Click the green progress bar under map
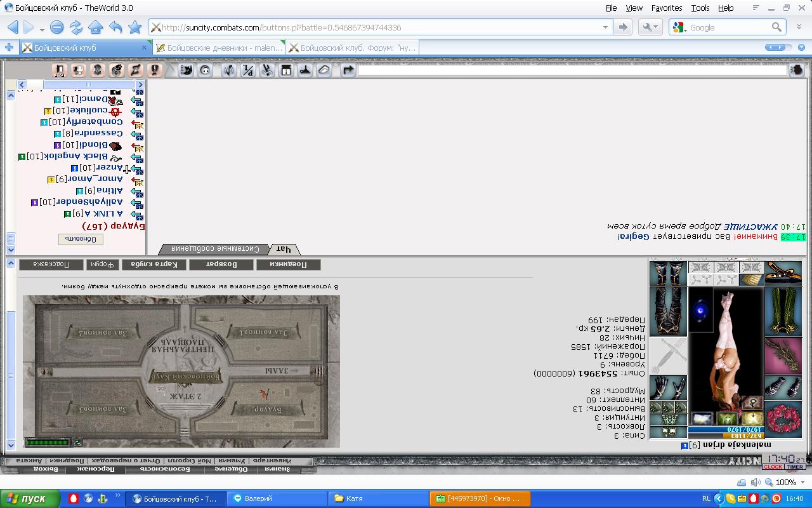Viewport: 812px width, 508px height. point(47,442)
